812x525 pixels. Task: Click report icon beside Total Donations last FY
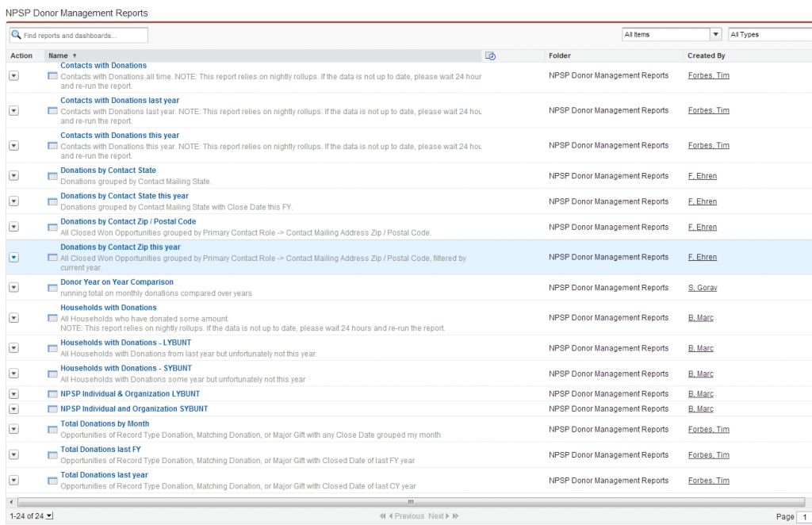(52, 455)
